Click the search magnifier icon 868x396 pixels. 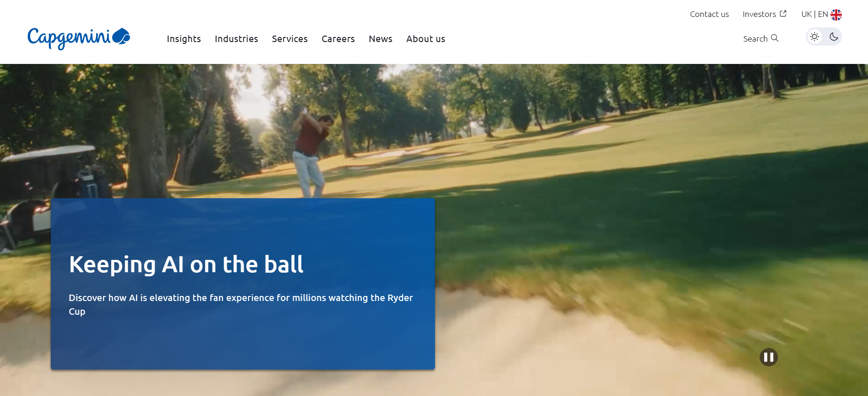[x=775, y=38]
